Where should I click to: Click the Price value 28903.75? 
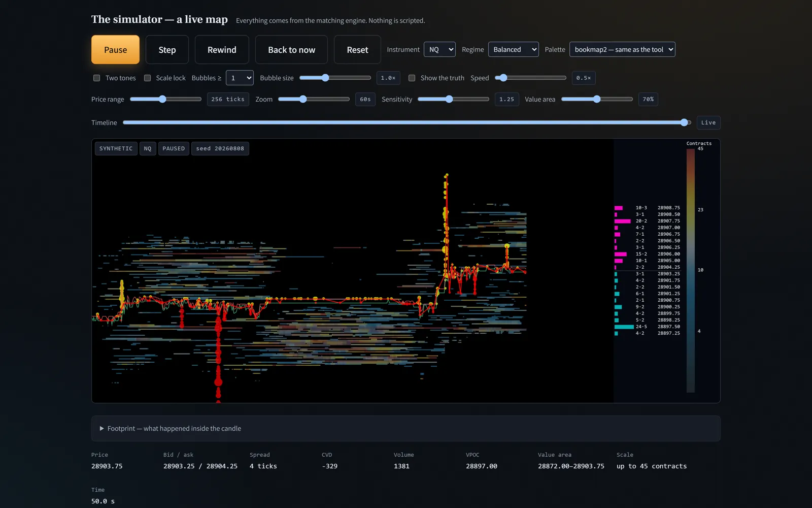coord(107,466)
